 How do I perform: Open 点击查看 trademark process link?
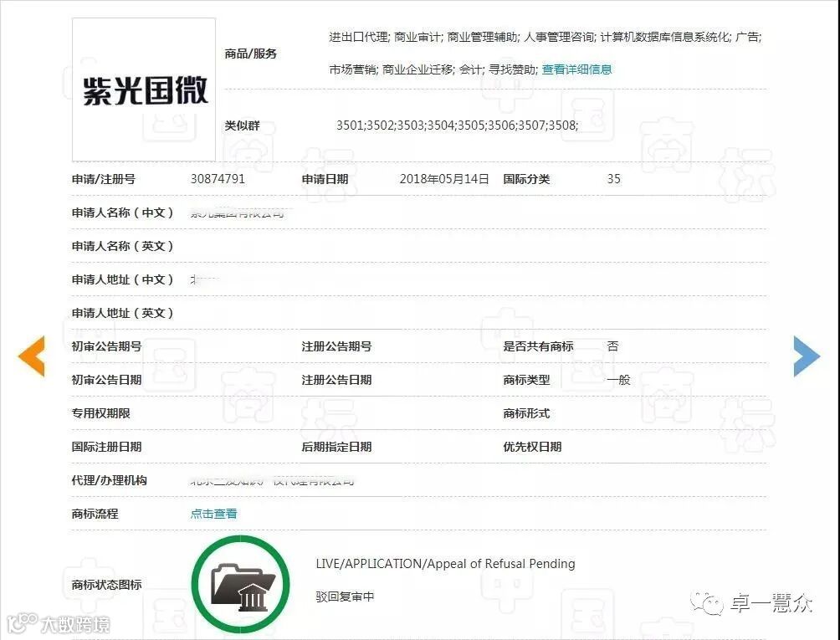pyautogui.click(x=213, y=514)
